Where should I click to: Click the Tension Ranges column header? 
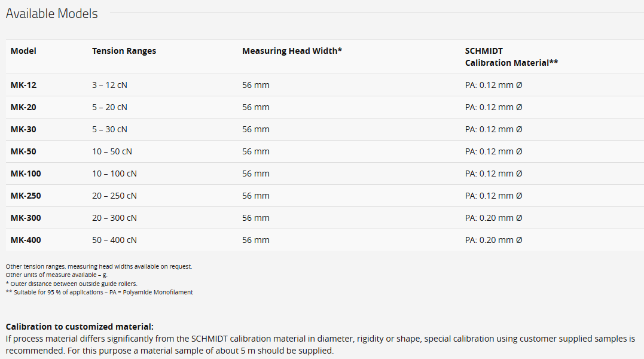click(124, 51)
